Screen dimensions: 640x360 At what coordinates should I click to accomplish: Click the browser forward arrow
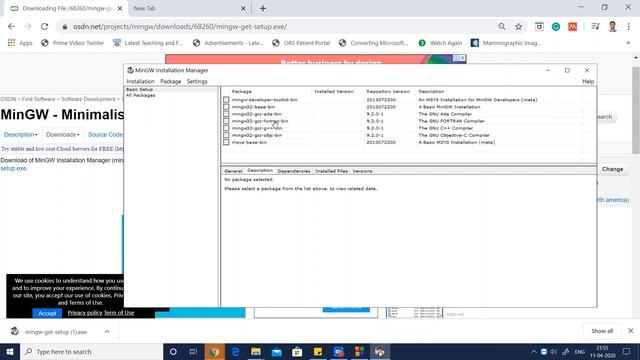coord(28,27)
